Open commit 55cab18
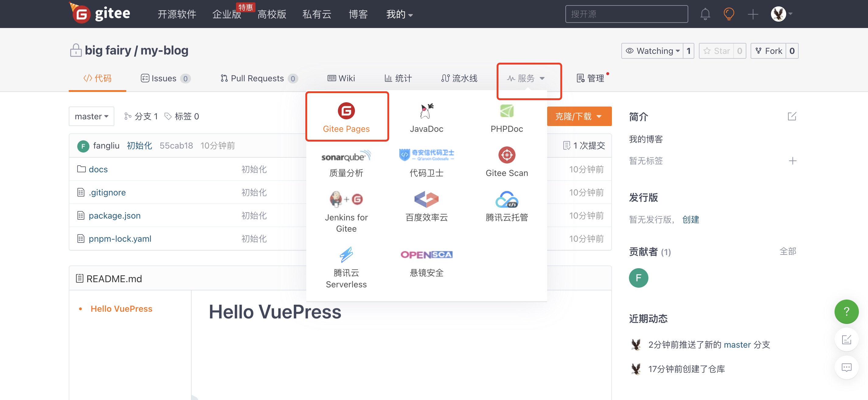Screen dimensions: 868x400 [176, 146]
